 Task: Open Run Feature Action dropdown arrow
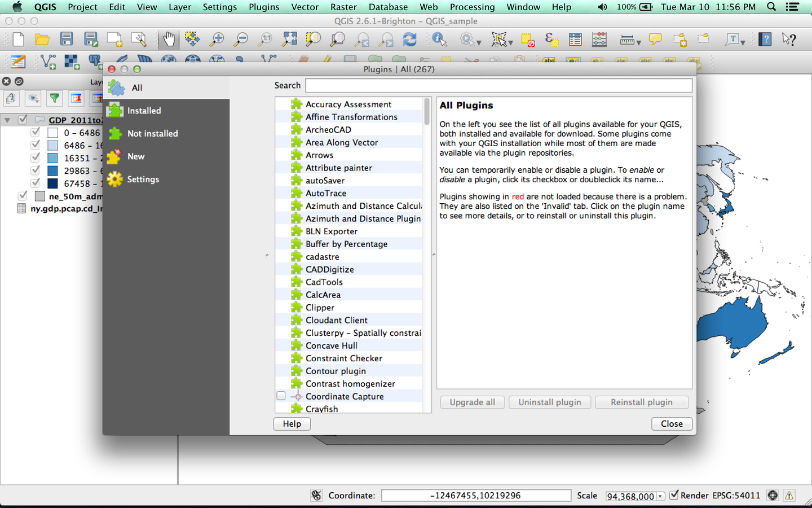(x=479, y=42)
